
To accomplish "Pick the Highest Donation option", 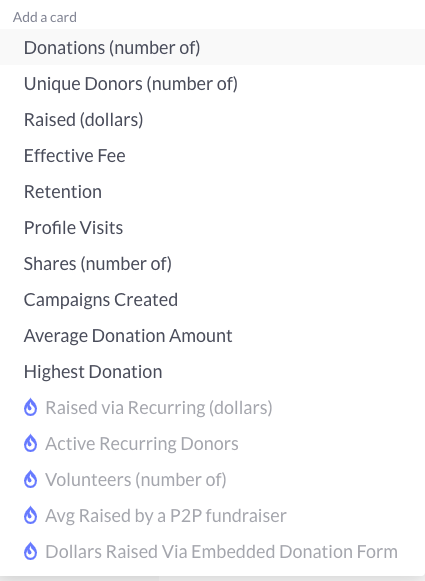I will (212, 371).
